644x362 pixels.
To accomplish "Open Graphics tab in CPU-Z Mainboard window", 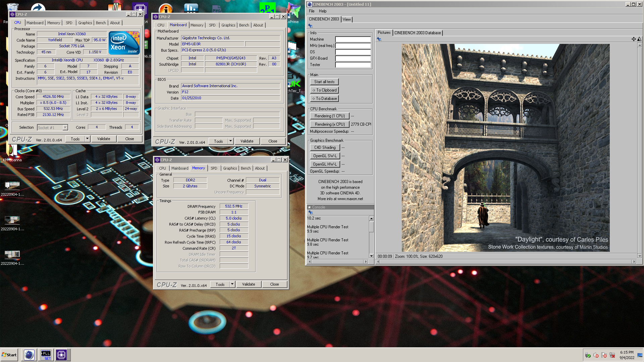I will point(228,25).
